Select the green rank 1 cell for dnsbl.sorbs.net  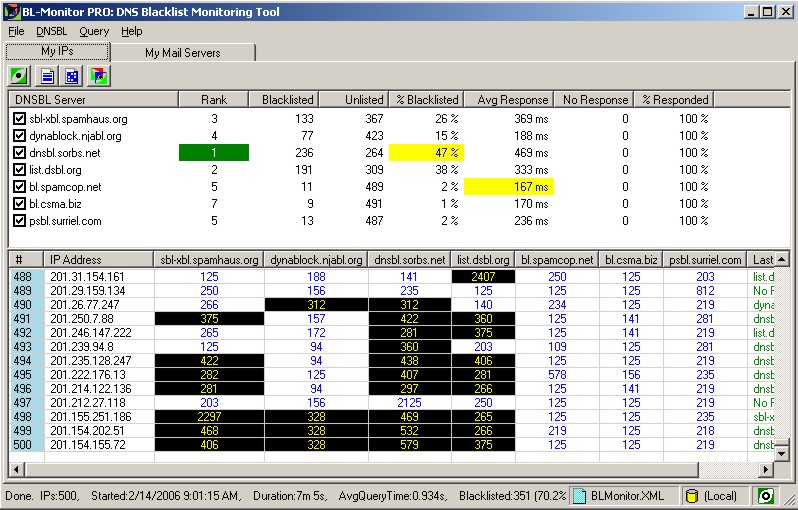pos(214,153)
